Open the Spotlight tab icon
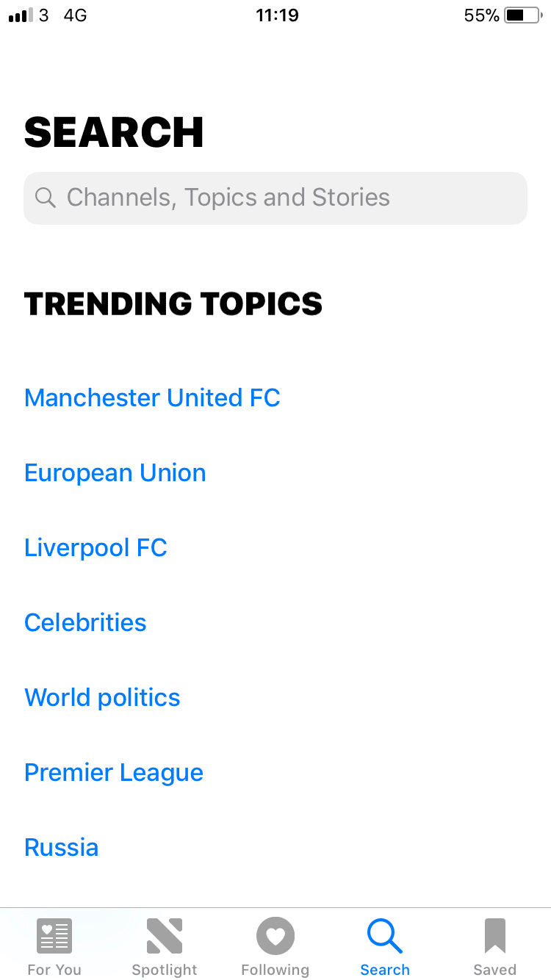This screenshot has width=551, height=980. click(x=165, y=937)
